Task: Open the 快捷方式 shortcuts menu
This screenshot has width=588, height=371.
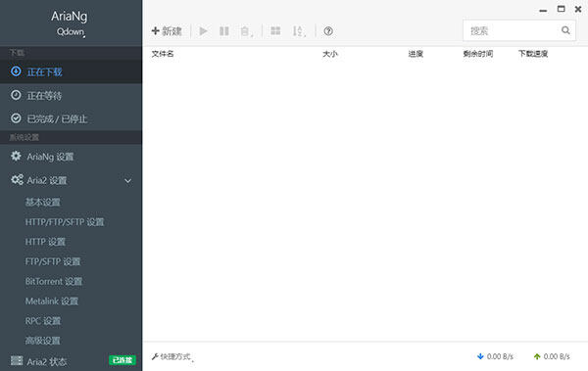Action: [172, 356]
